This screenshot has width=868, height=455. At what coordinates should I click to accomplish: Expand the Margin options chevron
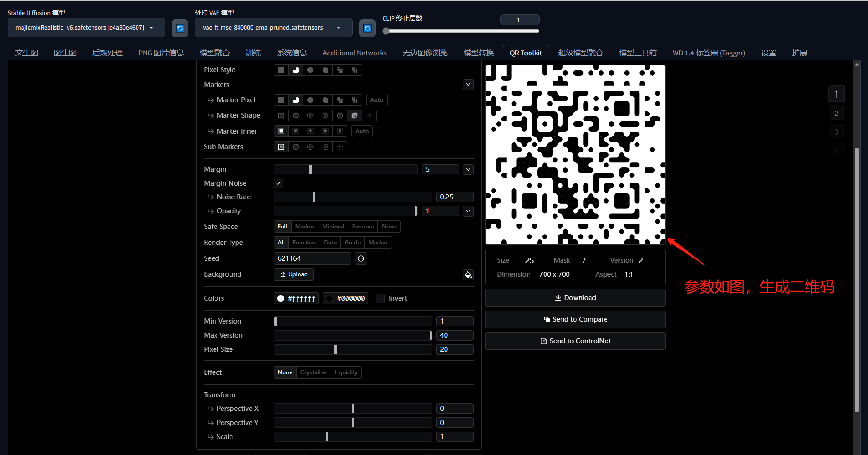click(468, 169)
